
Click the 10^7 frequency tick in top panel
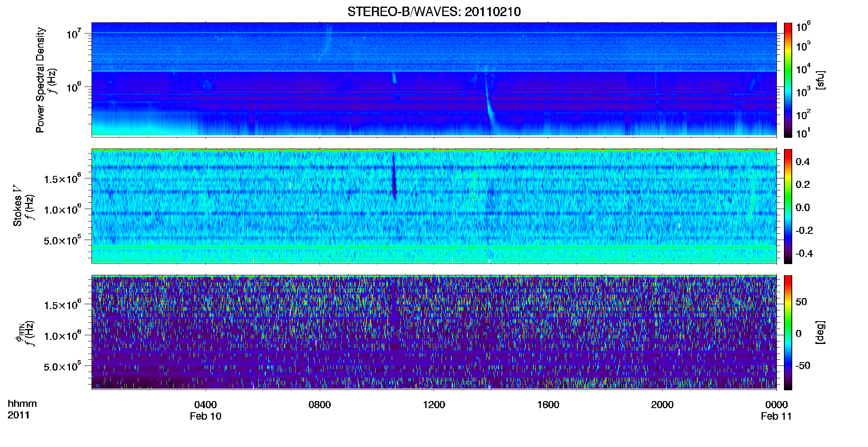pyautogui.click(x=74, y=34)
